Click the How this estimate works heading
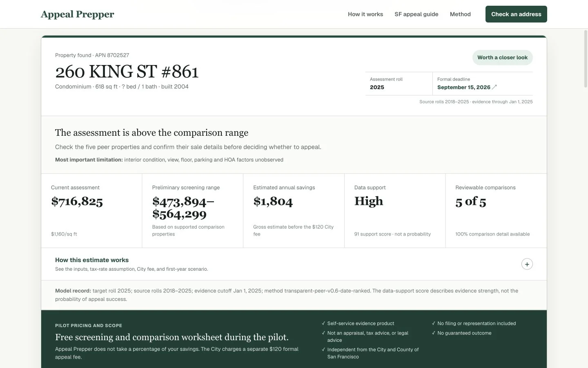 (92, 260)
